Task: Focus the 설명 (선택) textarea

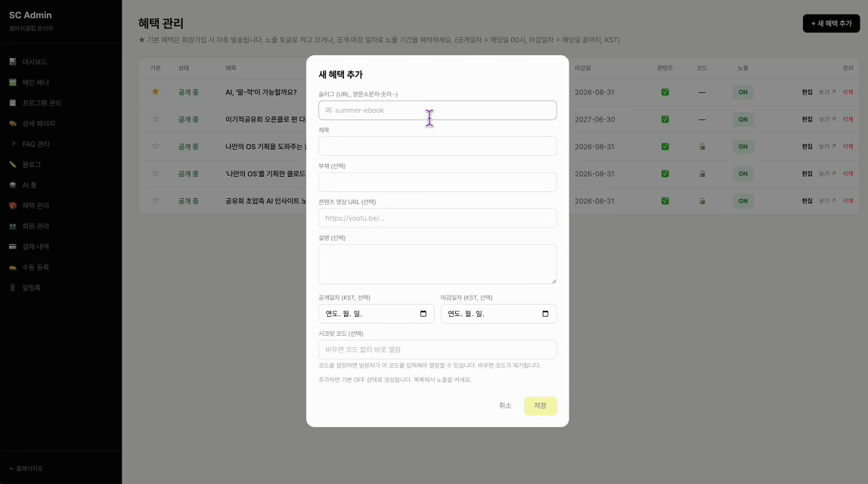Action: [437, 264]
